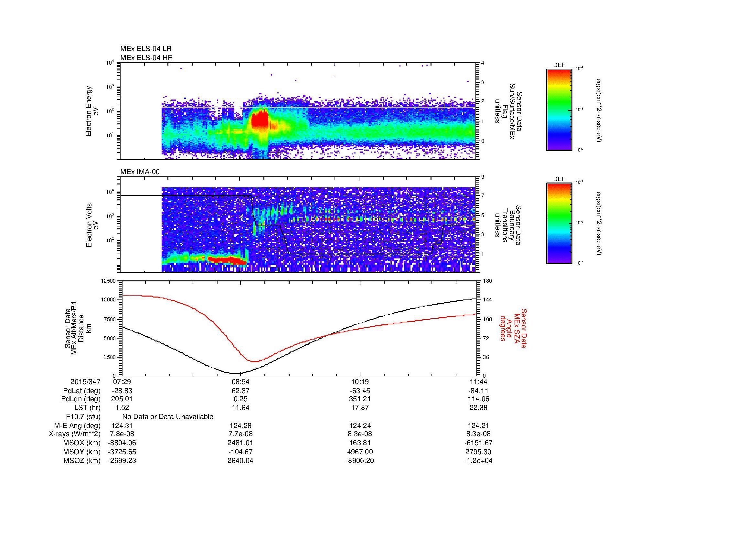Click the MSOX value '-8894.06'

pos(122,443)
